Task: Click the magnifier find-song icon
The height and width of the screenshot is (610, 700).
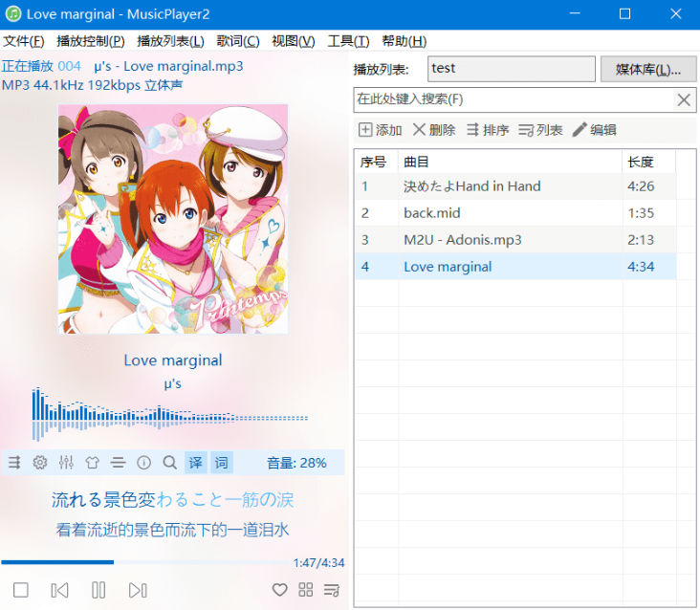Action: tap(169, 463)
